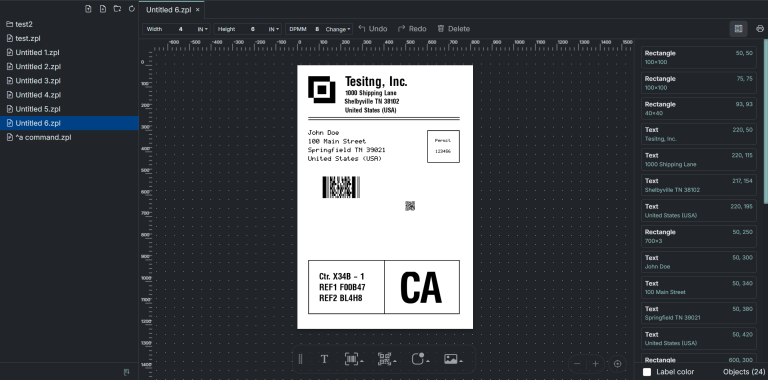Open the Height unit IN dropdown
This screenshot has height=380, width=768.
(x=274, y=29)
